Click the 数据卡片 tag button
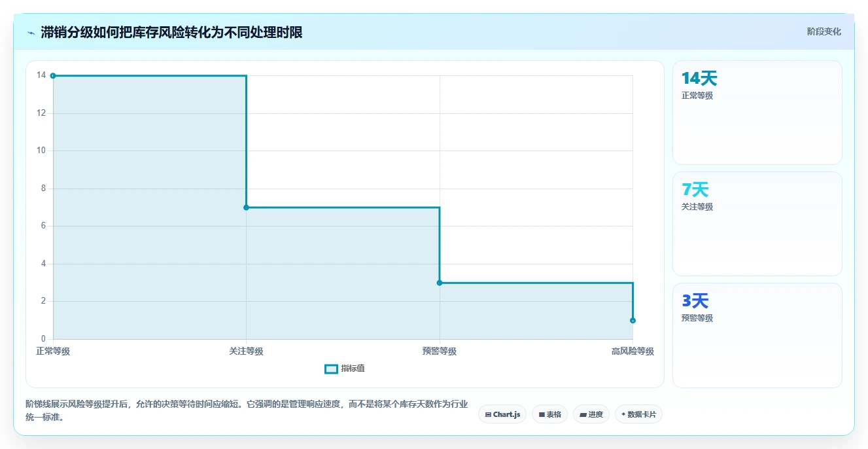The height and width of the screenshot is (449, 868). coord(638,414)
